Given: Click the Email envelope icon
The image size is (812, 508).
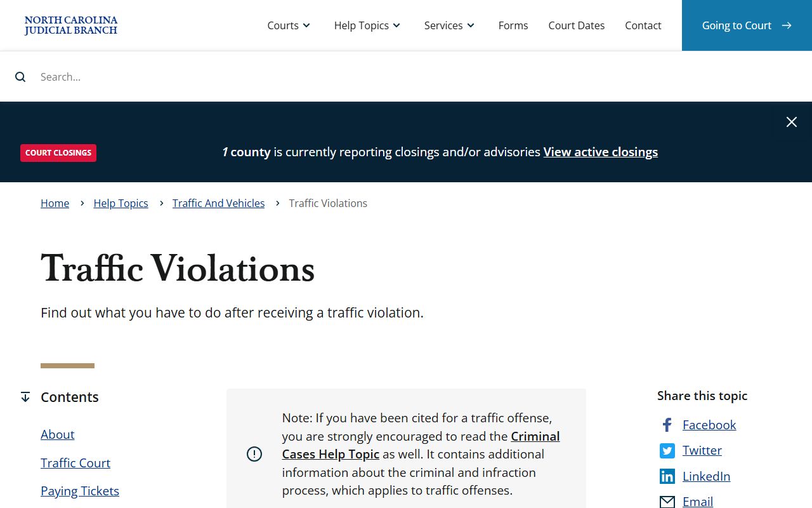Looking at the screenshot, I should [x=667, y=502].
